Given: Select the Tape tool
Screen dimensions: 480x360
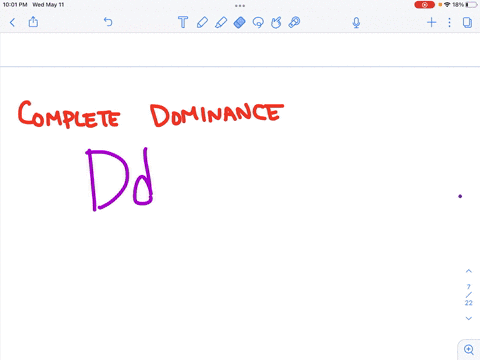Looking at the screenshot, I should tap(294, 22).
